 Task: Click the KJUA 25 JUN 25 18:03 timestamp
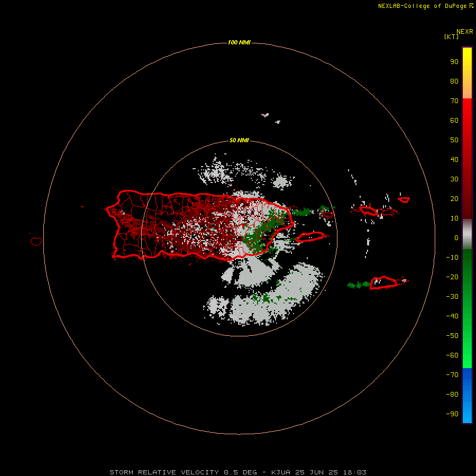tap(319, 472)
